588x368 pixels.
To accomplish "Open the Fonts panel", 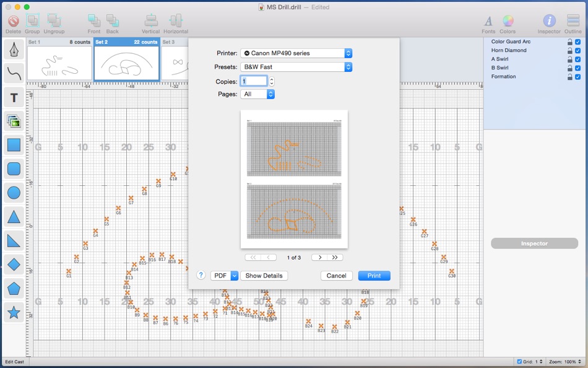I will pyautogui.click(x=488, y=21).
